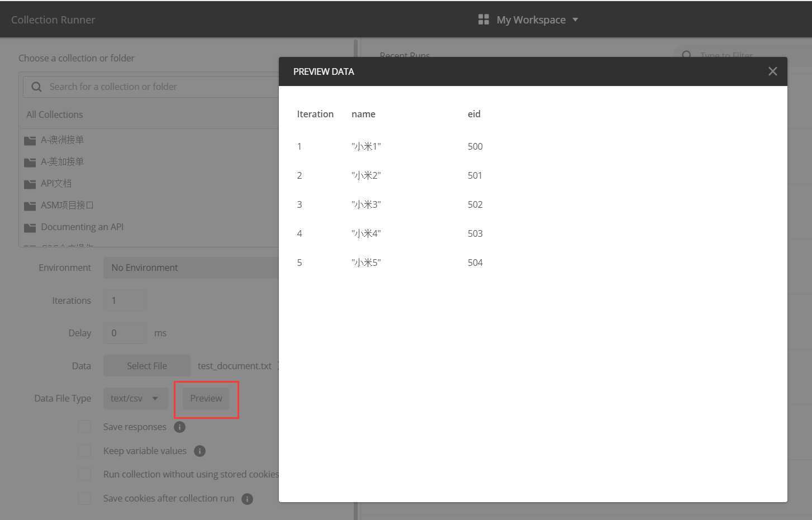Close the Preview Data dialog
Image resolution: width=812 pixels, height=520 pixels.
pyautogui.click(x=772, y=71)
